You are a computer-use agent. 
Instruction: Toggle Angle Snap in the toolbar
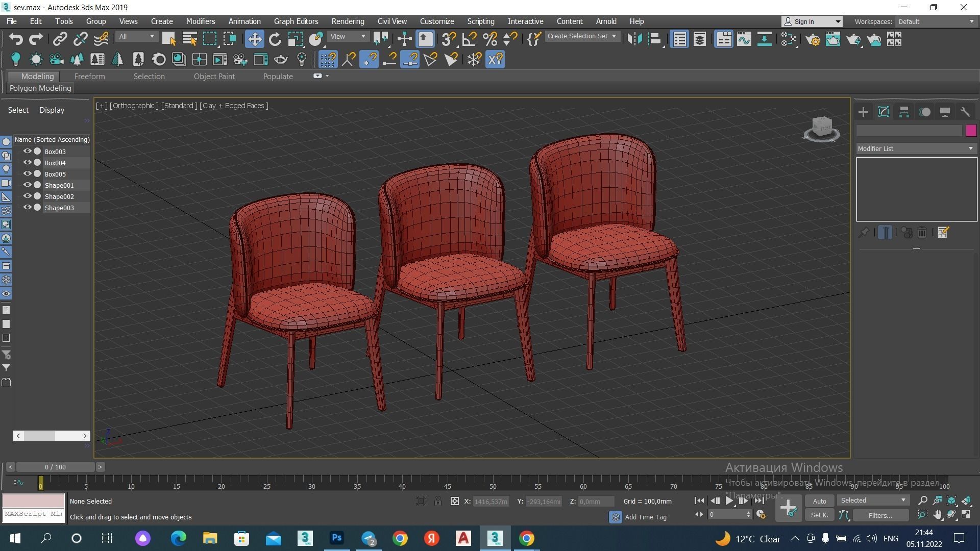click(469, 39)
